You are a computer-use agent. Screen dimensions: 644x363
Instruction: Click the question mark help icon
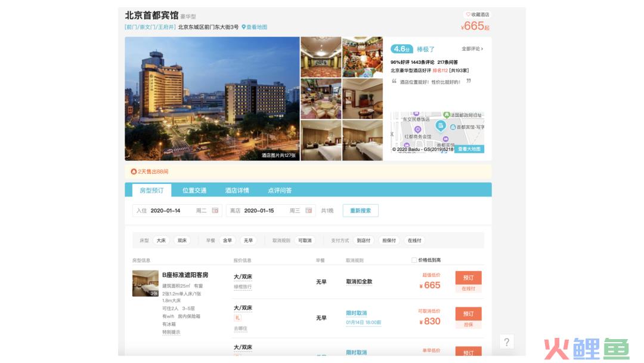coord(507,342)
